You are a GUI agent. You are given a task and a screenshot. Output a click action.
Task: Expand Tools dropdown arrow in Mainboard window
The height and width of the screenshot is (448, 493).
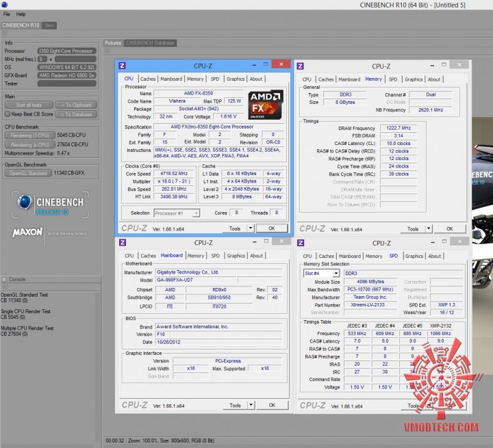click(251, 405)
